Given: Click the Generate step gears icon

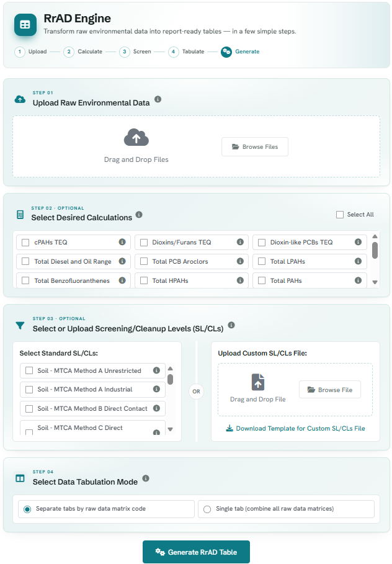Looking at the screenshot, I should tap(226, 51).
